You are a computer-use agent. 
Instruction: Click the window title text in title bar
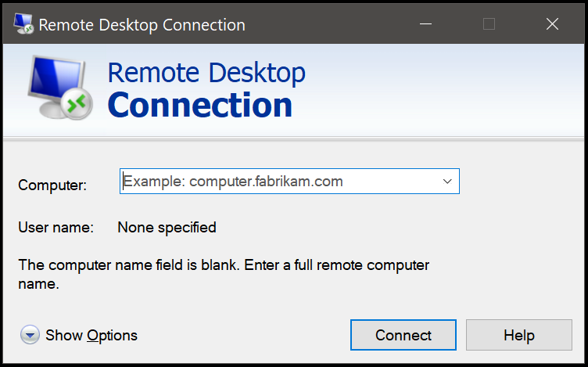click(x=142, y=24)
